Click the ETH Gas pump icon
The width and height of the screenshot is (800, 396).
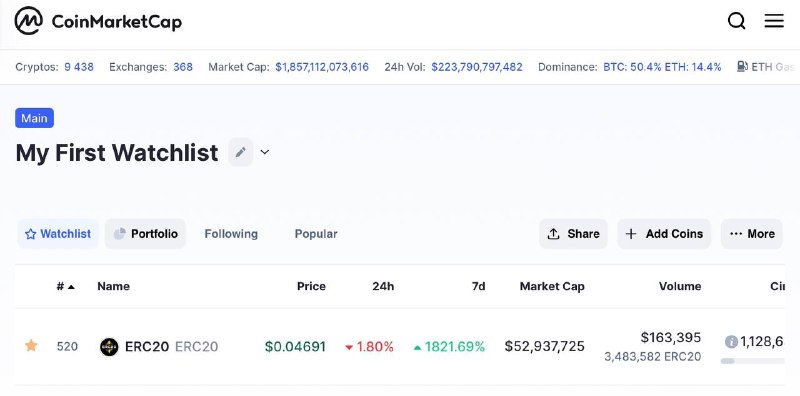coord(742,67)
